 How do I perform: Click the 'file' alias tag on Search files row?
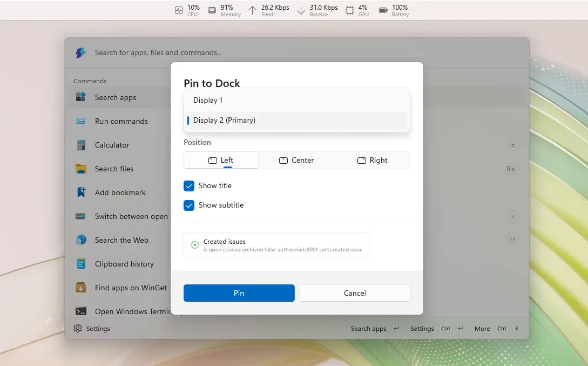[x=510, y=169]
